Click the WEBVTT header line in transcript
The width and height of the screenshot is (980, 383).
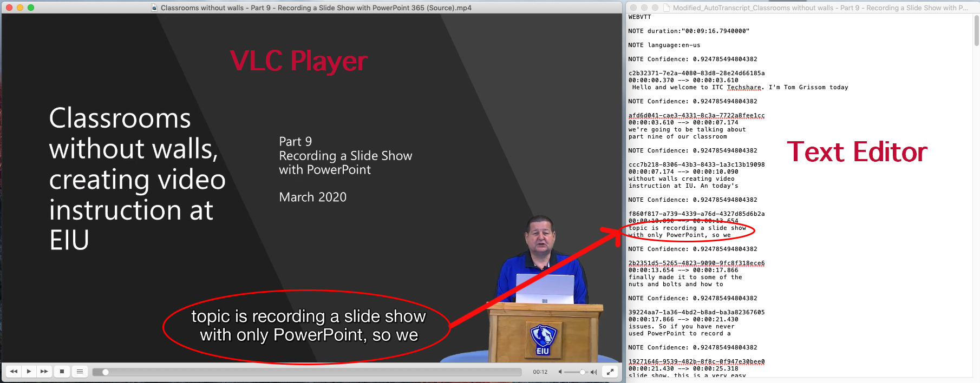click(x=639, y=17)
